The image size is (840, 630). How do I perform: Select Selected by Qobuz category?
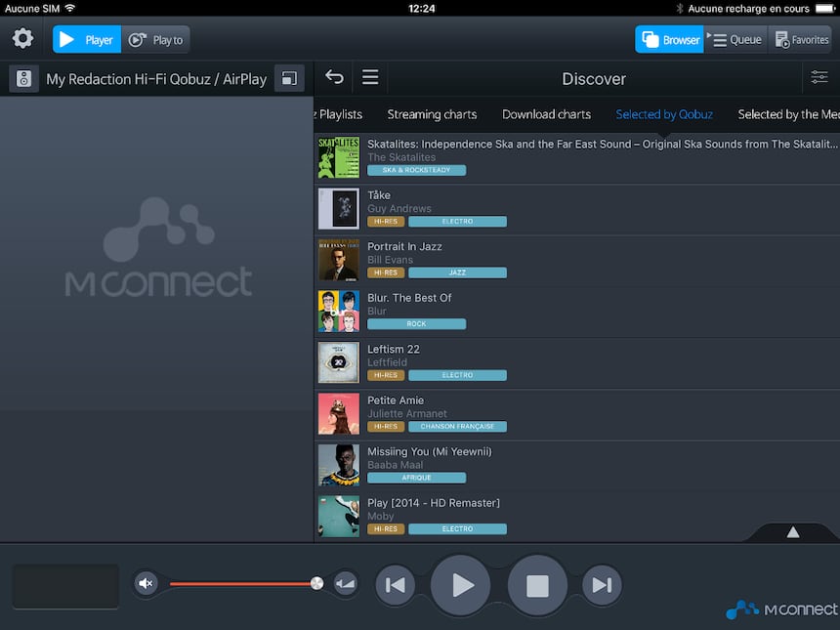(x=664, y=114)
